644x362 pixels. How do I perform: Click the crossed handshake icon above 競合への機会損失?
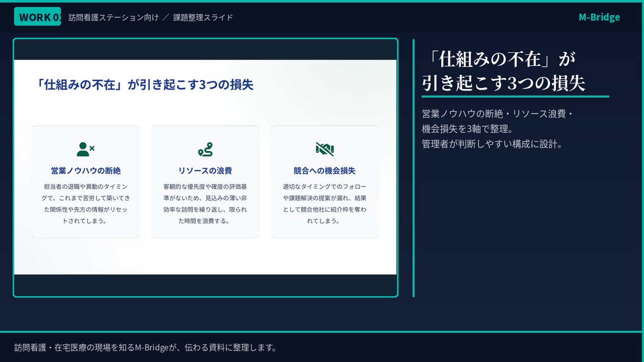(x=325, y=149)
